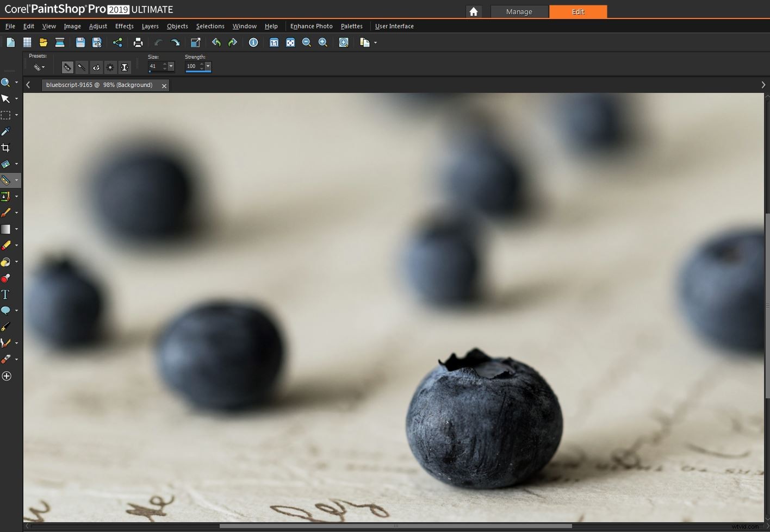This screenshot has height=532, width=770.
Task: Print the image using the Print icon
Action: [138, 42]
